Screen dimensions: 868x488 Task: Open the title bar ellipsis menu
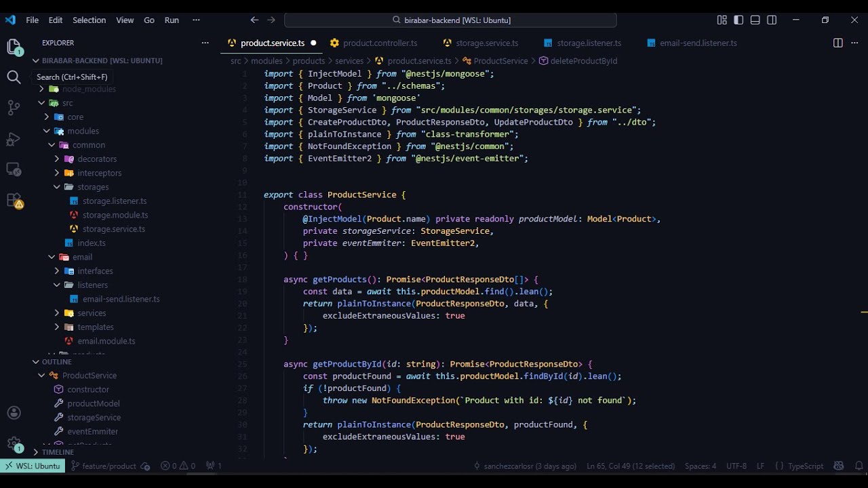click(x=196, y=20)
